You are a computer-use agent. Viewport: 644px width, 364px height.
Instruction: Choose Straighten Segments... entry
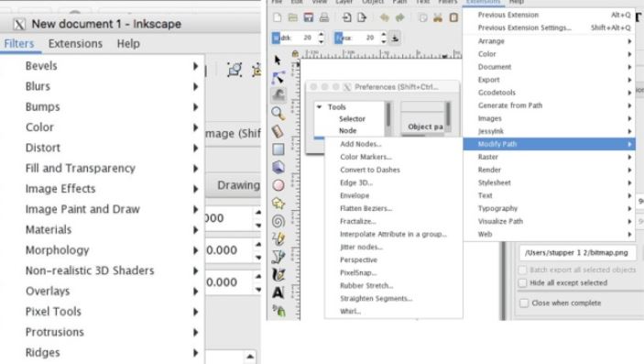[394, 299]
